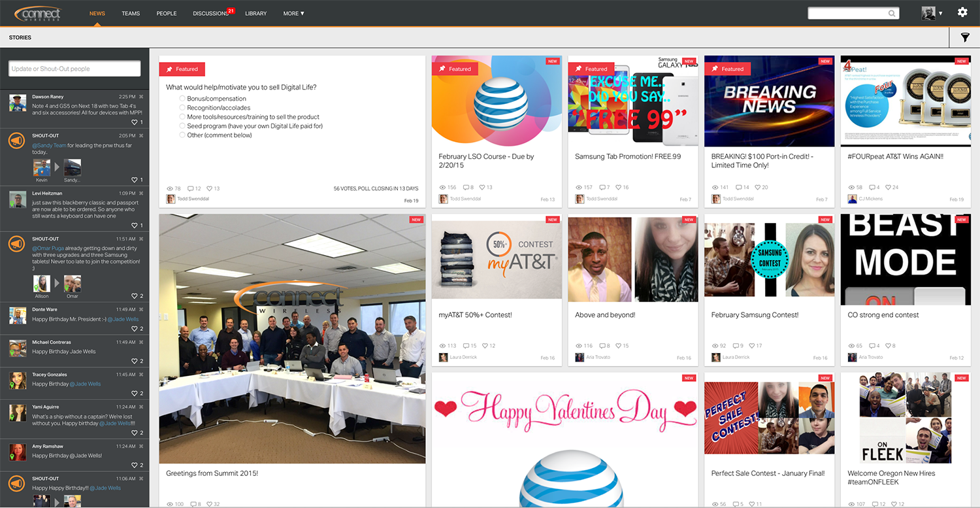The width and height of the screenshot is (980, 508).
Task: Like Dawson Raney's post with the heart
Action: [135, 122]
